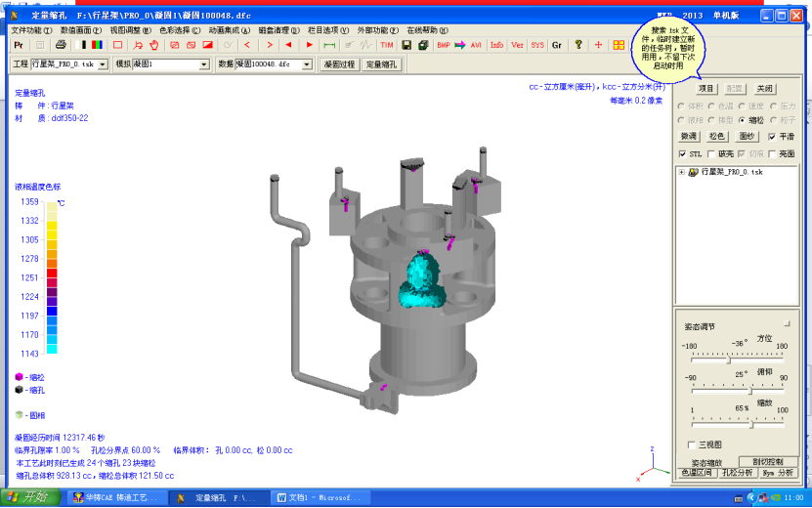Open the Info toolbar icon
Viewport: 812px width, 508px height.
coord(496,45)
